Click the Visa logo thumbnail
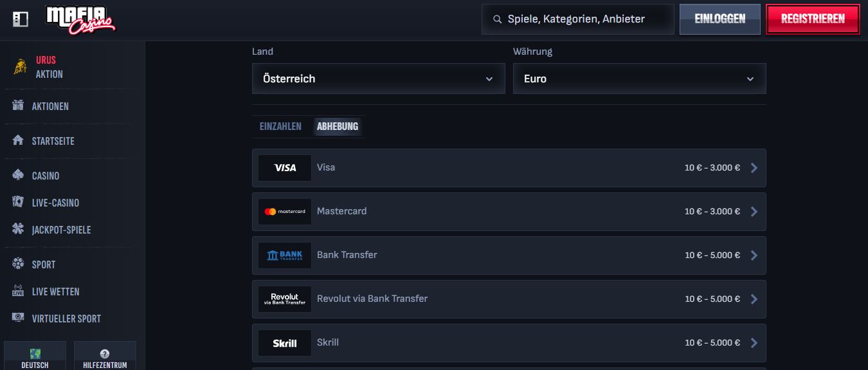 [x=285, y=168]
